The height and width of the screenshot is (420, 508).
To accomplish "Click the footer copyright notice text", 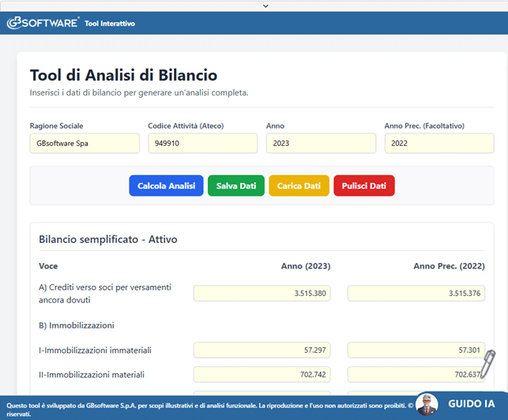I will tap(209, 409).
